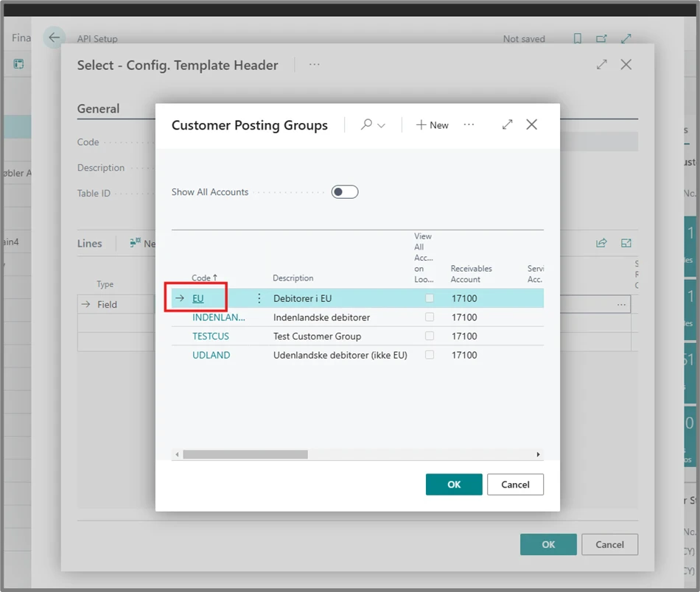Viewport: 700px width, 592px height.
Task: Click the Lines section heading
Action: pyautogui.click(x=89, y=244)
